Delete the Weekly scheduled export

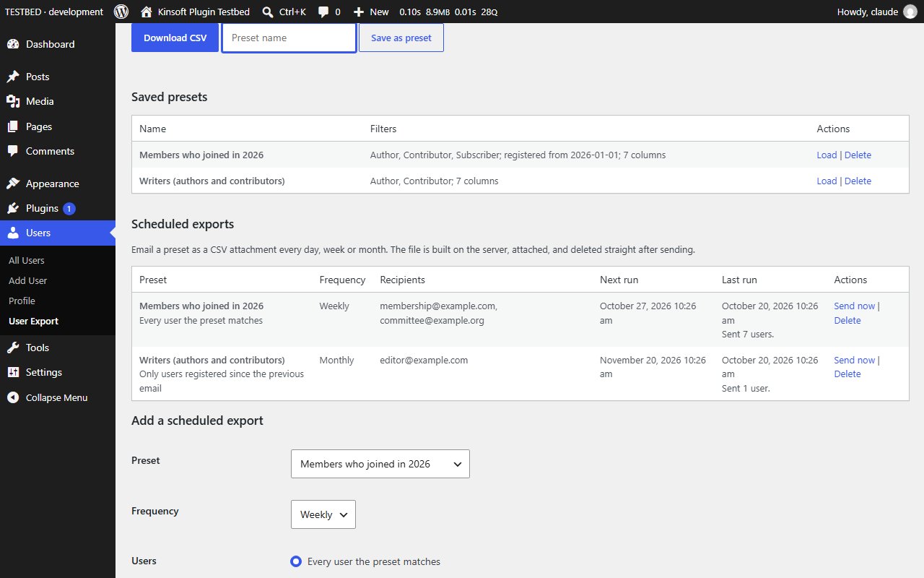pyautogui.click(x=847, y=320)
